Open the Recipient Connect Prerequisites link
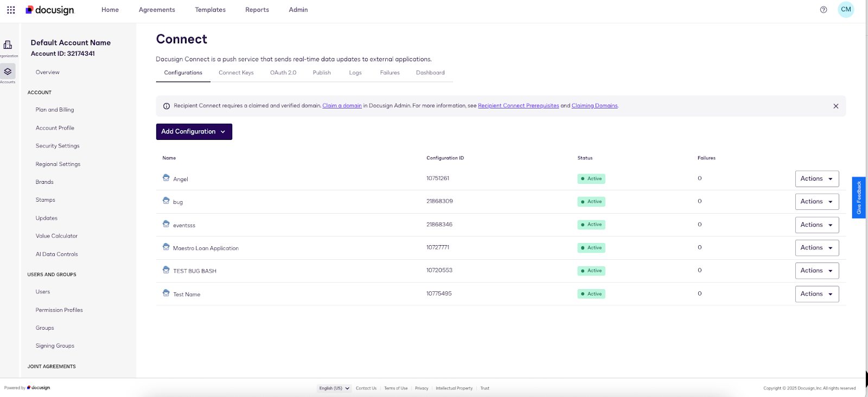The image size is (868, 397). click(518, 106)
